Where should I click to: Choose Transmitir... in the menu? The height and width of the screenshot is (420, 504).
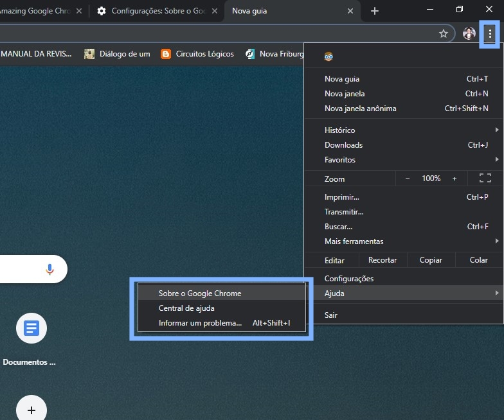[404, 212]
